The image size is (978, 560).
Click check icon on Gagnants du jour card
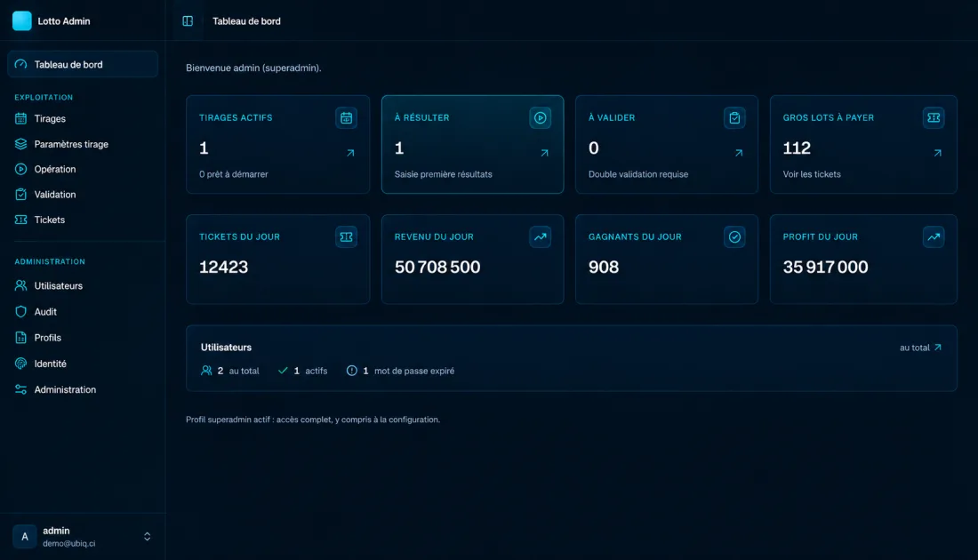[x=734, y=237]
